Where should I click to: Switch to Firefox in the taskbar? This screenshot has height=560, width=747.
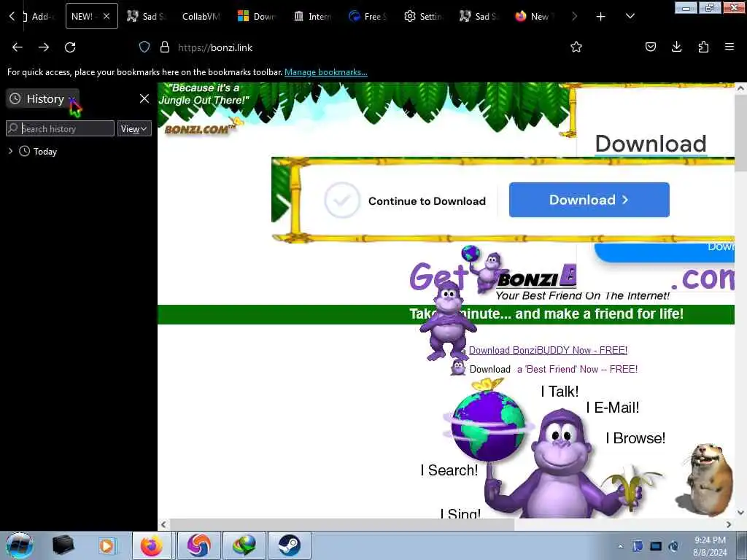152,545
